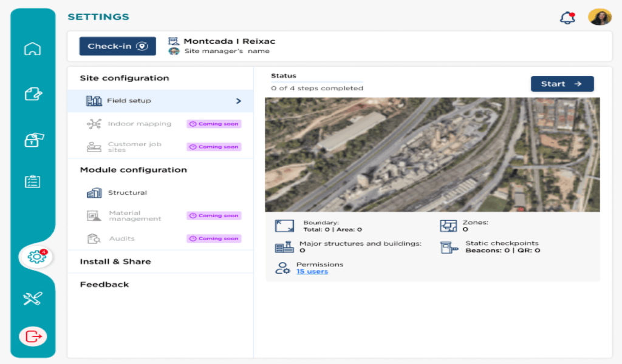Select the Audits menu item
The width and height of the screenshot is (622, 364).
click(x=121, y=238)
